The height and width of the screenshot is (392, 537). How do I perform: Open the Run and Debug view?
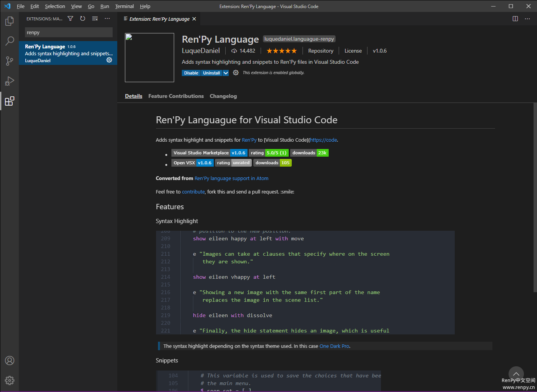[x=10, y=81]
